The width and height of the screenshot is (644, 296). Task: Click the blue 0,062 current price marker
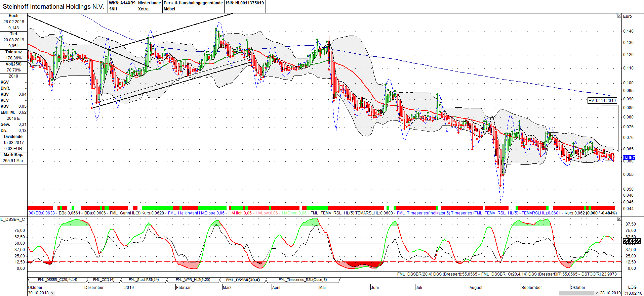point(629,157)
